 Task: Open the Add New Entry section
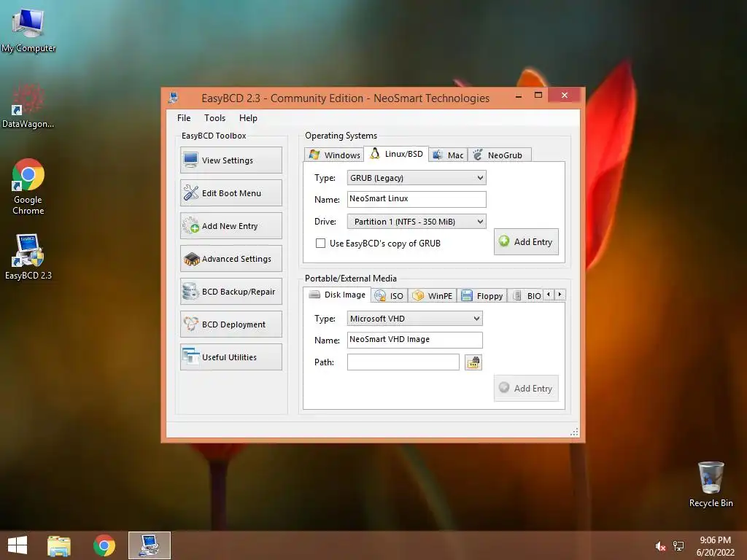231,226
